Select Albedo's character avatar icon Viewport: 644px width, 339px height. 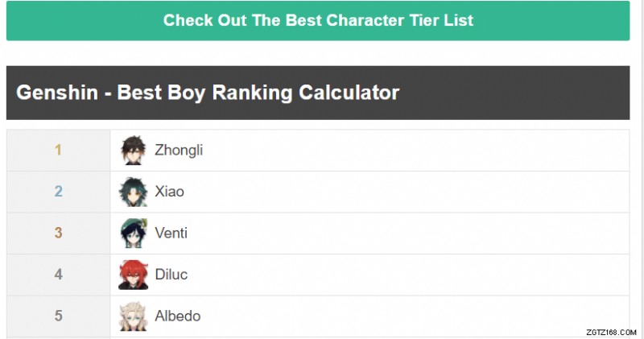tap(132, 316)
